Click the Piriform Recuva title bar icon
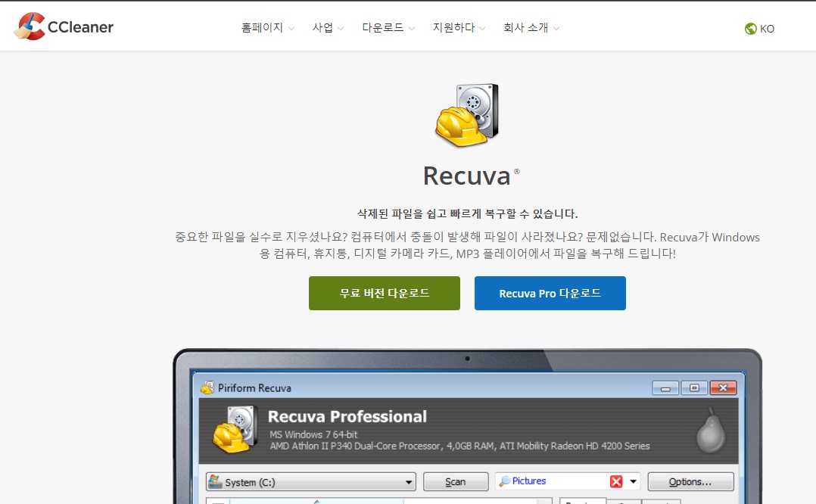The image size is (816, 504). pyautogui.click(x=207, y=388)
